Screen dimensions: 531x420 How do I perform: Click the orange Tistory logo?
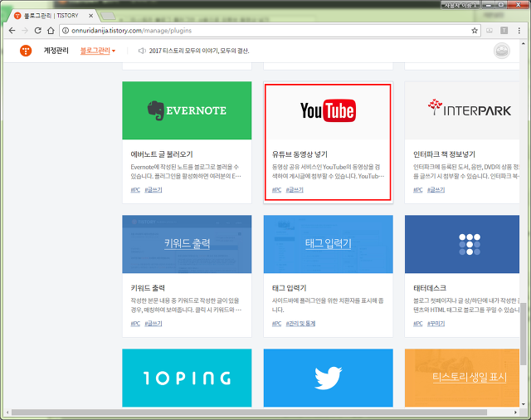click(x=26, y=51)
